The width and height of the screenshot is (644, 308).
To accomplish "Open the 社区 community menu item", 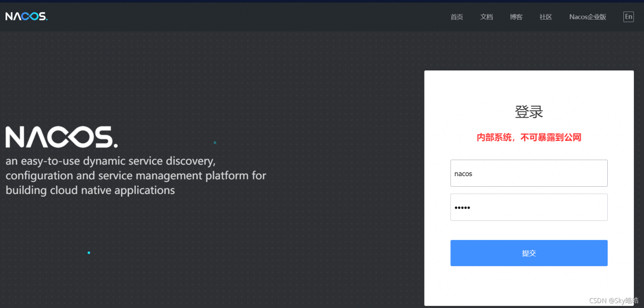I will tap(546, 17).
